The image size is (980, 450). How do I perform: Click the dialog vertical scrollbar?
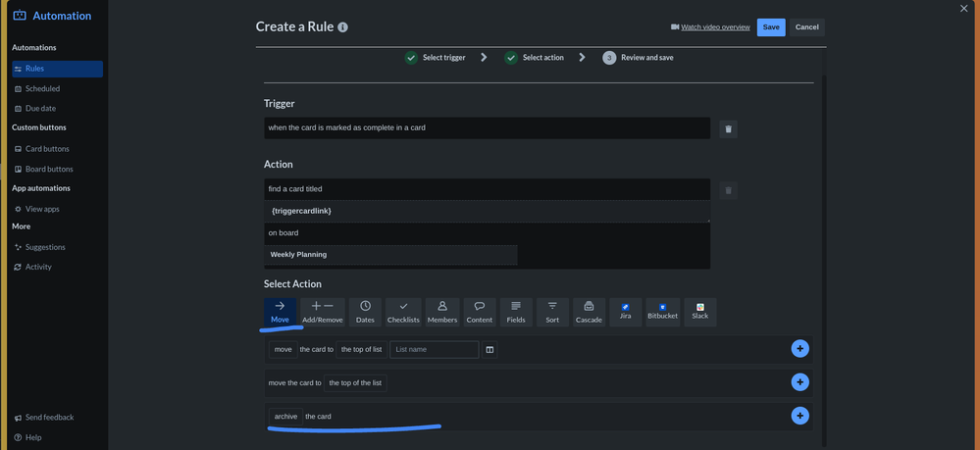point(824,260)
